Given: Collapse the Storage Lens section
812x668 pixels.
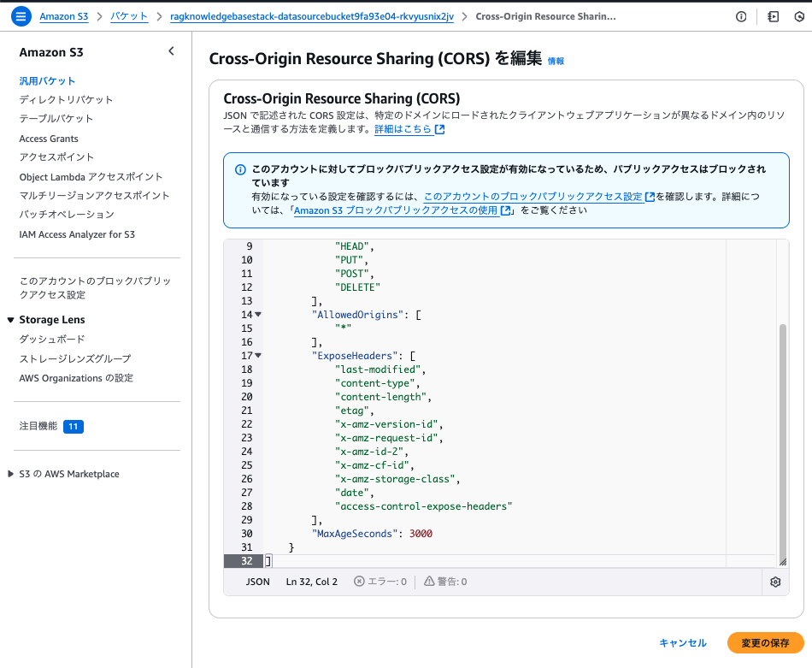Looking at the screenshot, I should coord(10,320).
